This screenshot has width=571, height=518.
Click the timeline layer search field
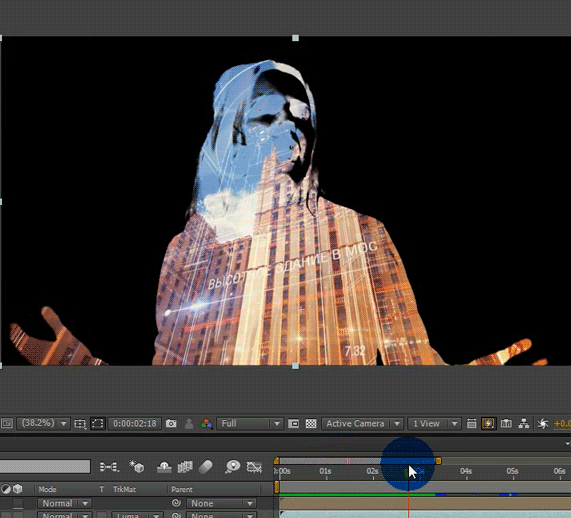45,467
